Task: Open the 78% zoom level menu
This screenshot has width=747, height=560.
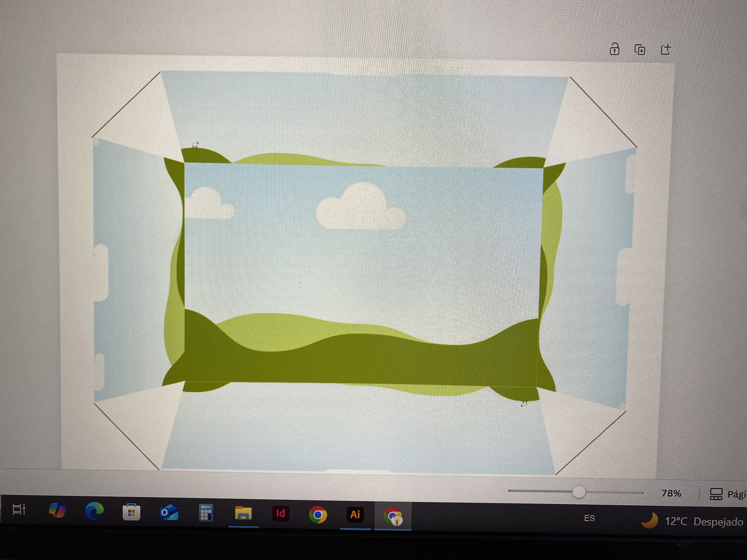Action: 671,494
